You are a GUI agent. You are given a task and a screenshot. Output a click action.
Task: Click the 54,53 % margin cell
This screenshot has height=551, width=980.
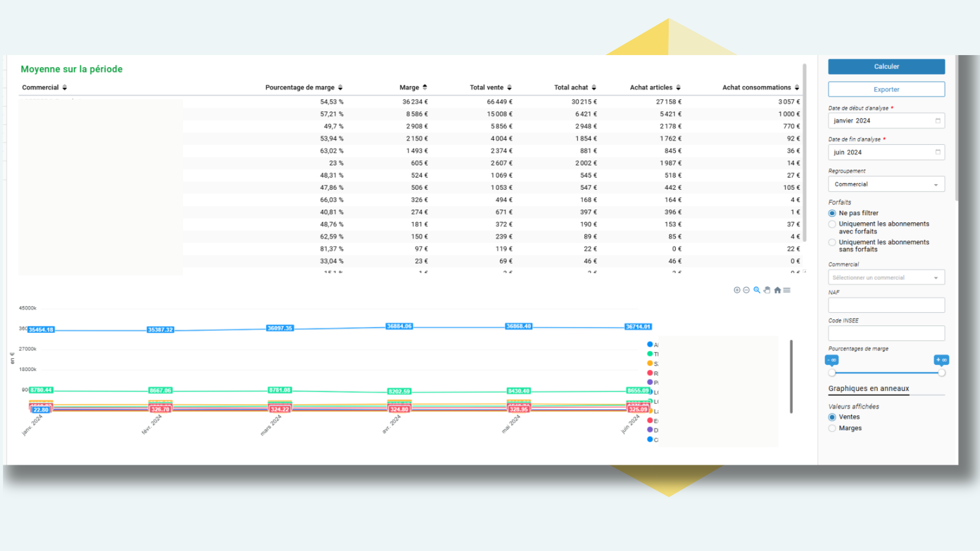click(332, 102)
